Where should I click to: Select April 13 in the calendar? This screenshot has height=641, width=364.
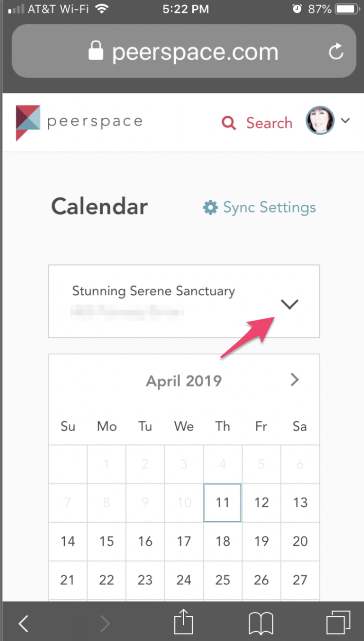[x=300, y=503]
